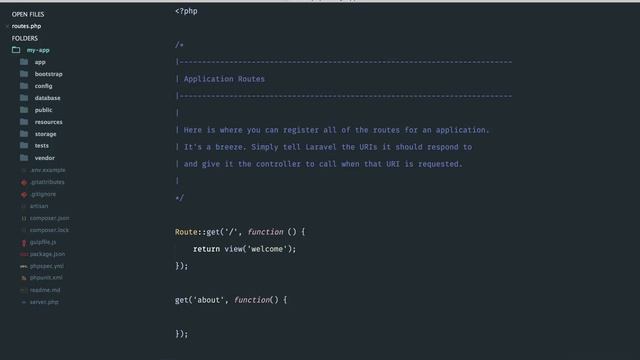
Task: Click the tests folder icon
Action: [24, 146]
